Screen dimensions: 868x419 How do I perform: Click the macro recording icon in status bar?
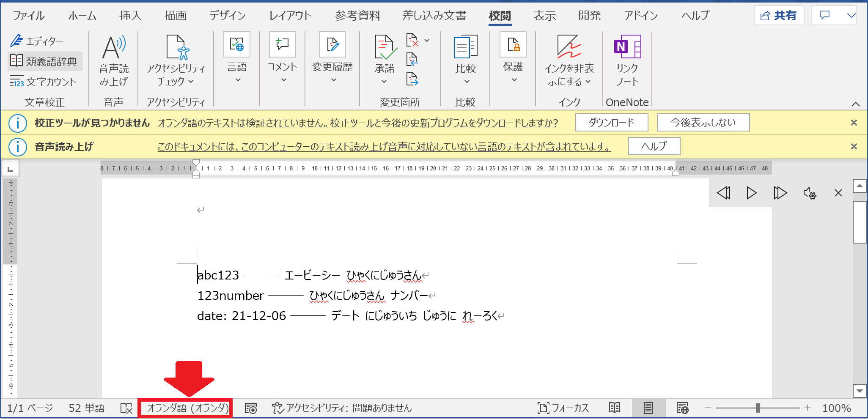pos(251,408)
